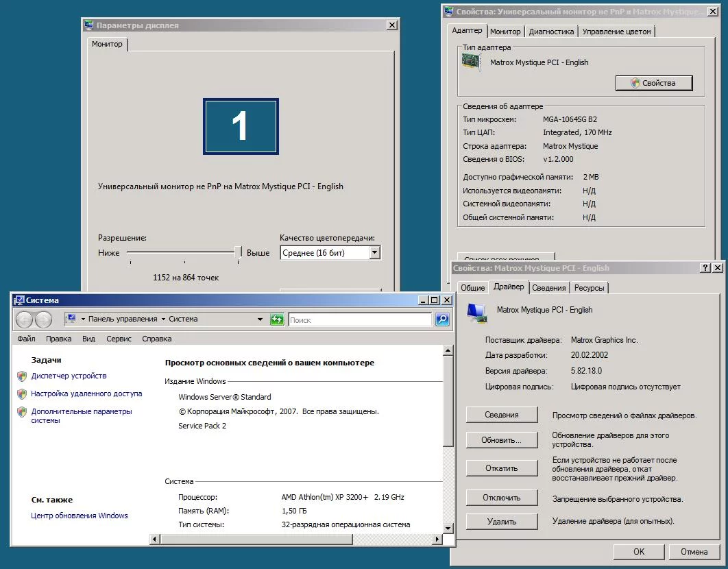Maximize the Система window
Image resolution: width=728 pixels, height=569 pixels.
point(435,300)
